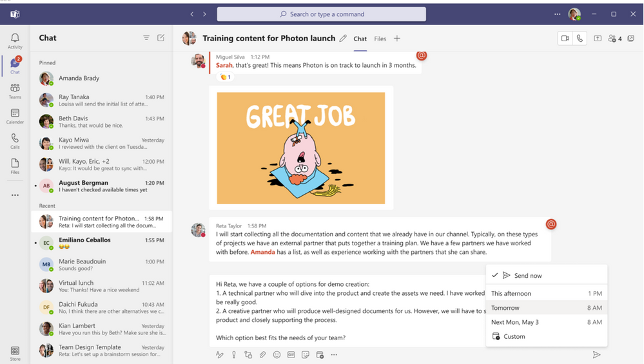Attach a file with paperclip icon

pos(262,354)
